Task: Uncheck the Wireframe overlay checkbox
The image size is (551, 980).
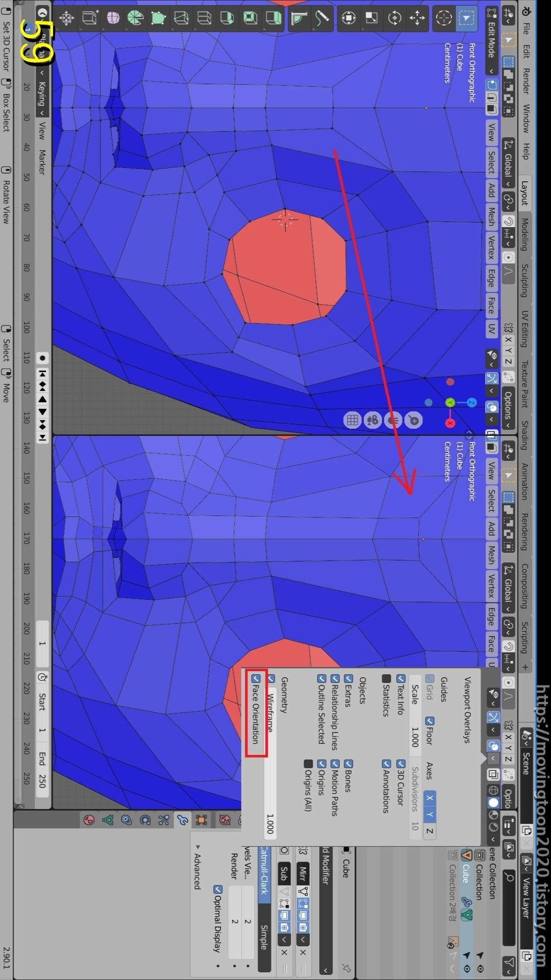Action: (271, 679)
